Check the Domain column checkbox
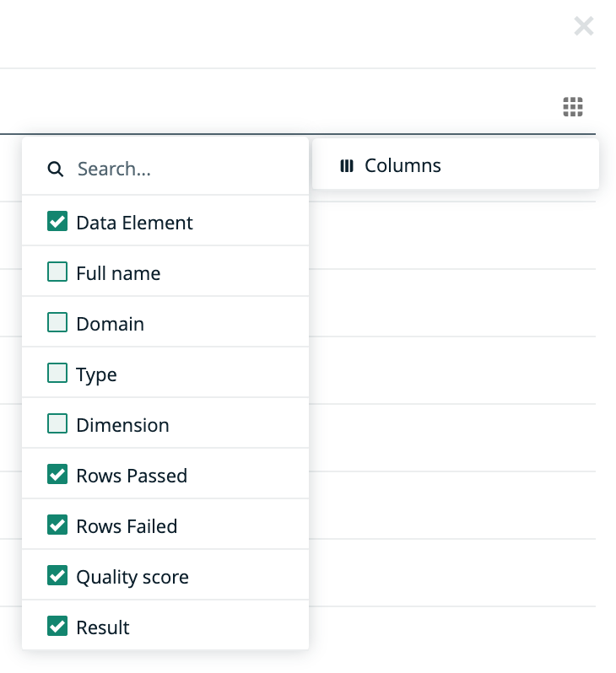 coord(57,323)
